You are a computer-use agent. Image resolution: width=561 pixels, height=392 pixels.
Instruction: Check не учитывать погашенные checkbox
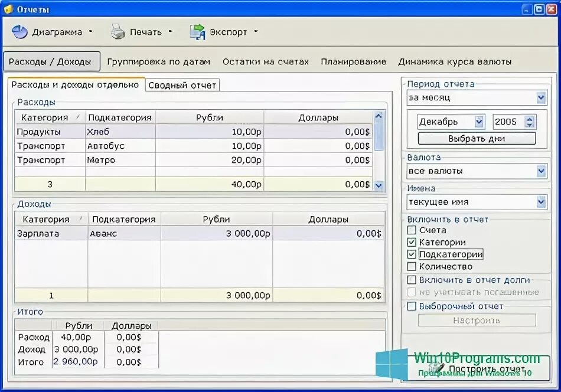[412, 292]
